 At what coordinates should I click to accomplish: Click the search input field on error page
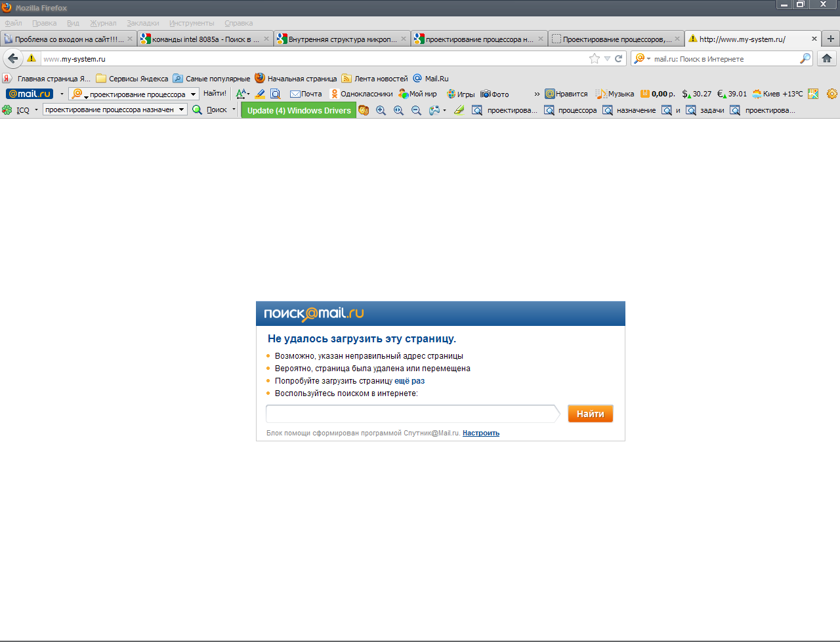point(412,414)
